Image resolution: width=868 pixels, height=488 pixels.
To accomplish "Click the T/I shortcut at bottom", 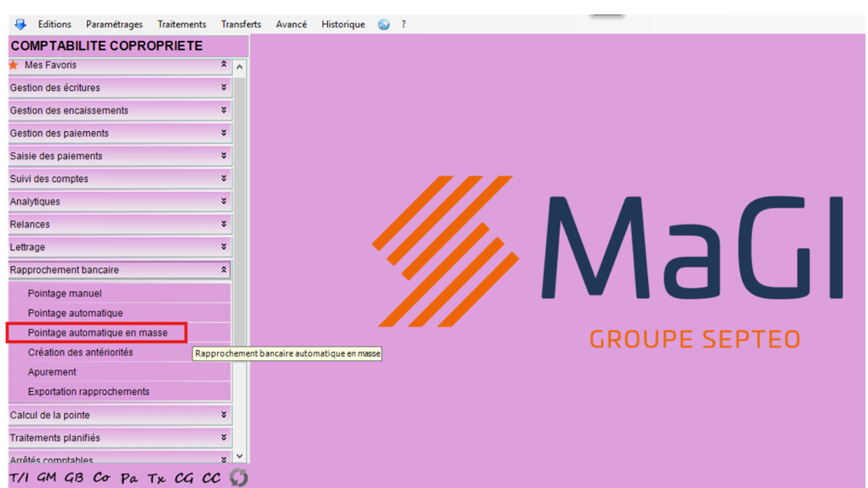I will click(19, 478).
